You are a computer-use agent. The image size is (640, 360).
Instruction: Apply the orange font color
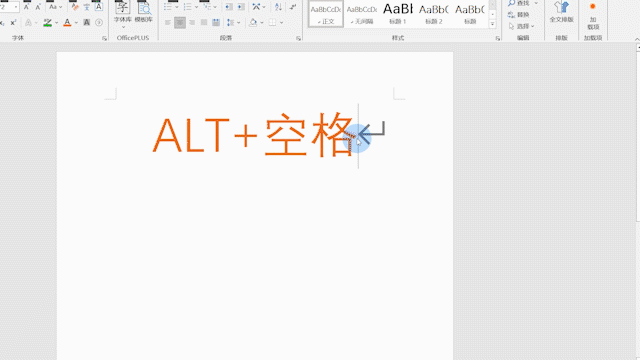click(x=68, y=22)
